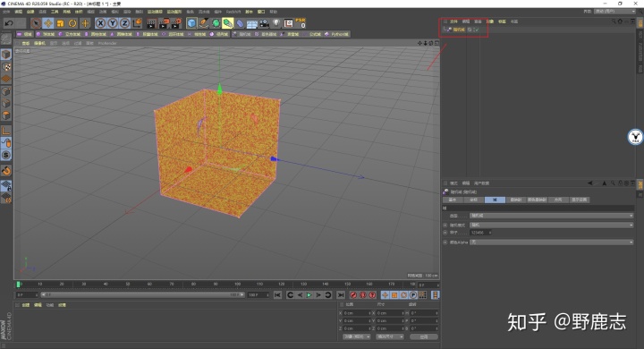Screen dimensions: 644x349
Task: Click the undo arrow icon
Action: pos(9,23)
